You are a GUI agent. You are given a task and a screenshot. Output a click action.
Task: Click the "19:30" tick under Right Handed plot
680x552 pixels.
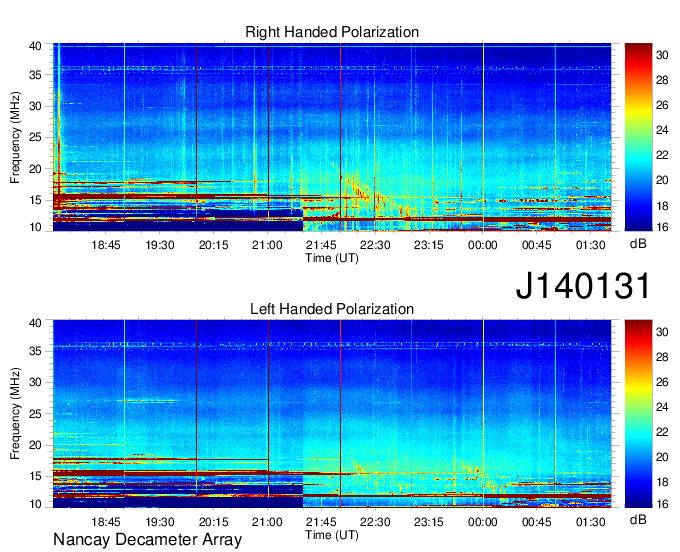click(x=160, y=245)
